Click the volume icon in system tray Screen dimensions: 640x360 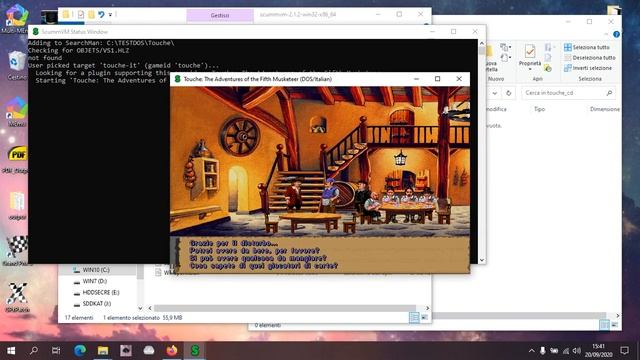576,351
